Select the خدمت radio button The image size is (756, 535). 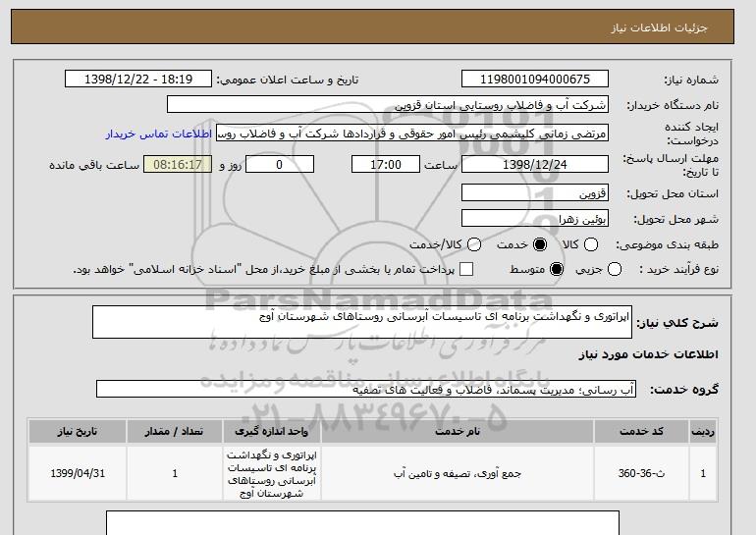click(x=540, y=244)
